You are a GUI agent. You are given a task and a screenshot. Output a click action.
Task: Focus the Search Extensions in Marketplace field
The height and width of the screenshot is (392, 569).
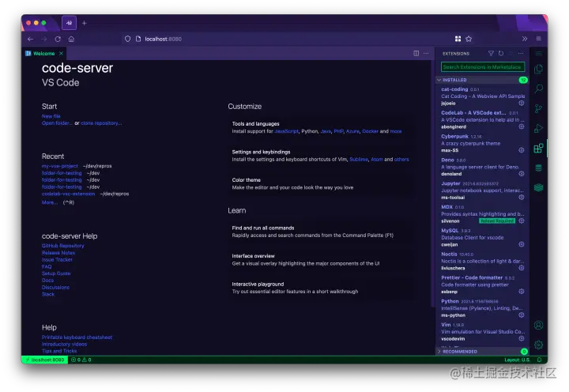(x=483, y=67)
